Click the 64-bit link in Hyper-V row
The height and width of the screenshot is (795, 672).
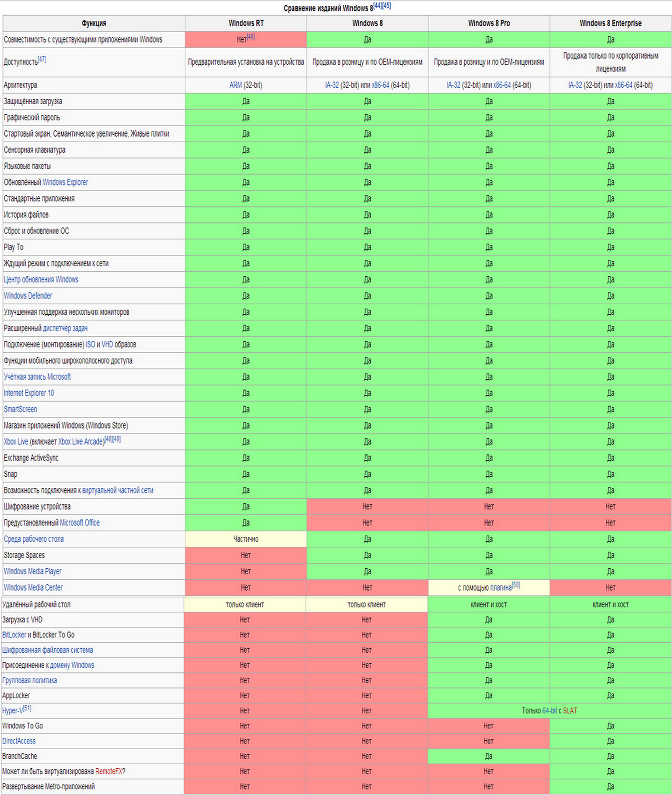[x=549, y=711]
